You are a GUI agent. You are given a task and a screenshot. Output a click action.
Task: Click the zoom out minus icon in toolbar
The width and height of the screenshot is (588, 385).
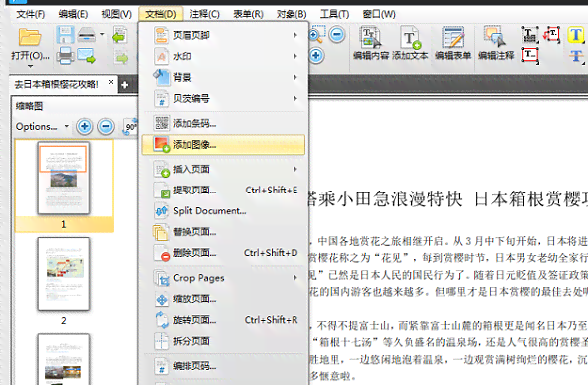[x=337, y=35]
